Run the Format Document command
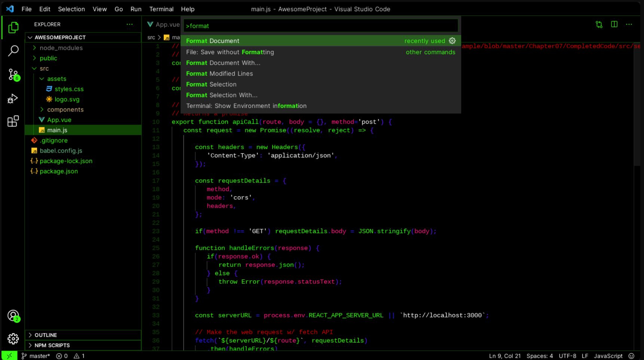Viewport: 644px width, 360px height. coord(321,41)
